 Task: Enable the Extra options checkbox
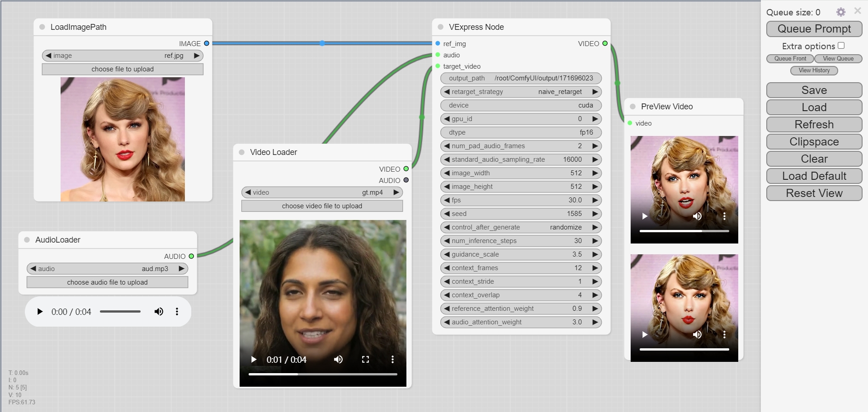(841, 46)
